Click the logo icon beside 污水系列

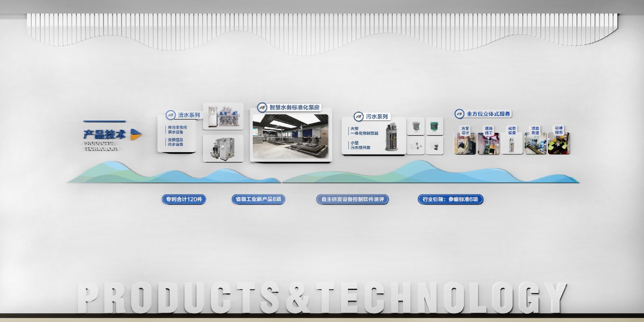point(359,117)
